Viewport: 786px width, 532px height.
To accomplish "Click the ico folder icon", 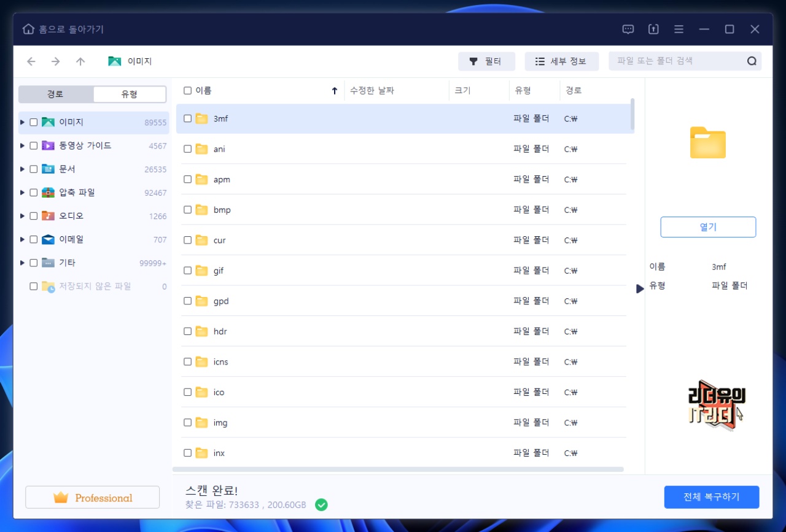I will tap(201, 392).
